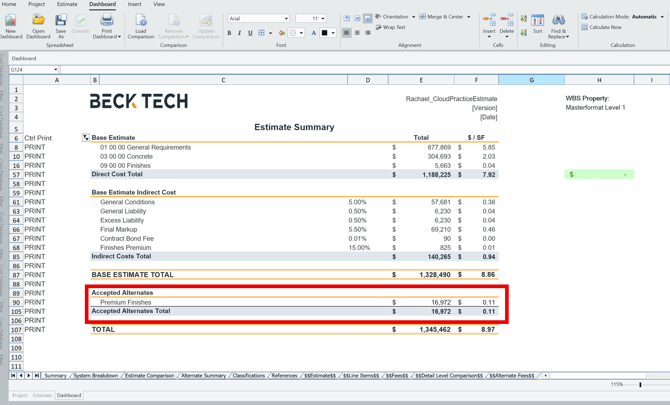670x405 pixels.
Task: Expand the Calculation Mode dropdown
Action: point(662,17)
